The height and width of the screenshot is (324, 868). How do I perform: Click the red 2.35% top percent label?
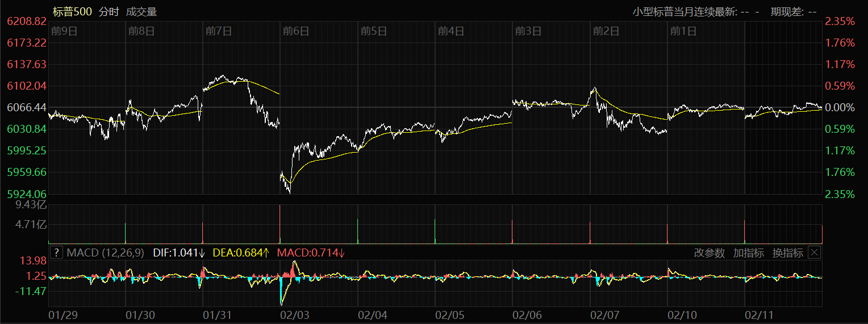pos(840,21)
